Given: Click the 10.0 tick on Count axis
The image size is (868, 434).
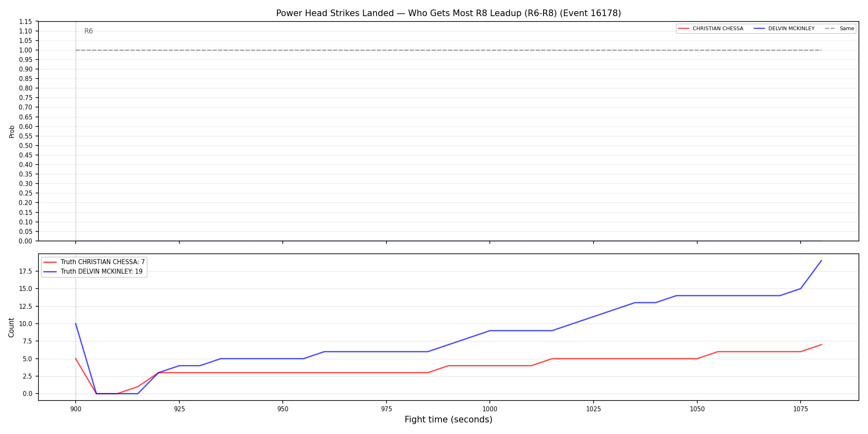Looking at the screenshot, I should [x=26, y=324].
